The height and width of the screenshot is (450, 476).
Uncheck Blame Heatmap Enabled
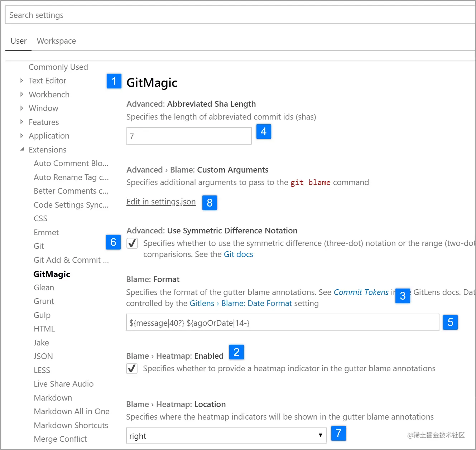132,369
